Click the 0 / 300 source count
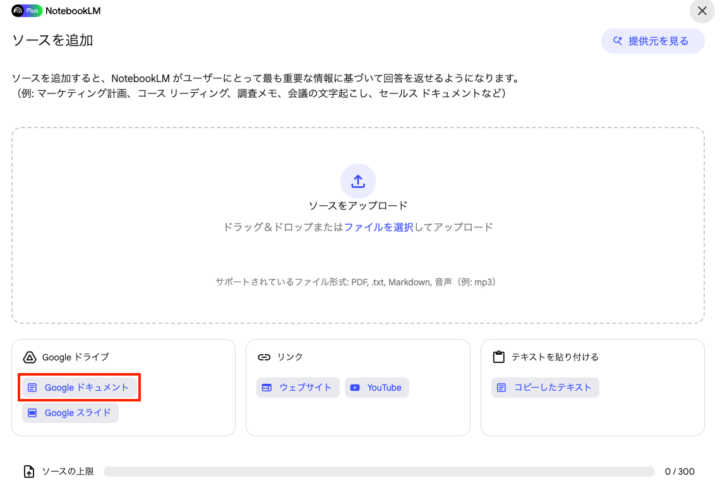The height and width of the screenshot is (493, 720). [x=680, y=471]
